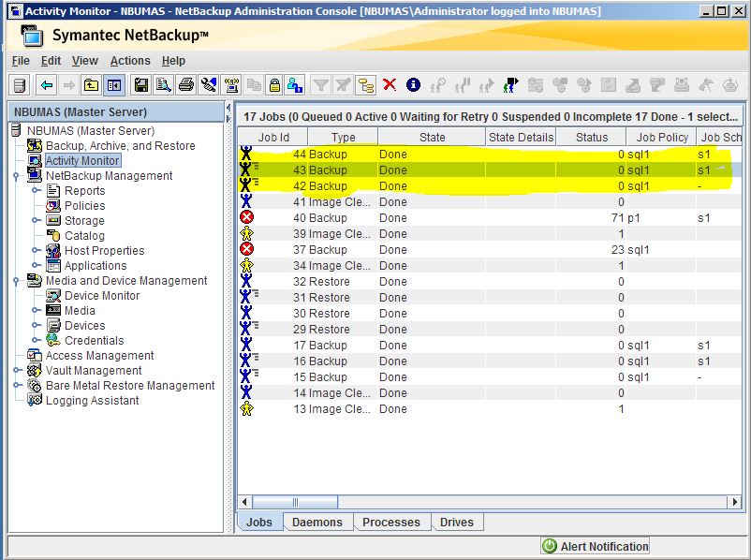The width and height of the screenshot is (751, 560).
Task: Expand the Reports tree node
Action: [x=36, y=191]
